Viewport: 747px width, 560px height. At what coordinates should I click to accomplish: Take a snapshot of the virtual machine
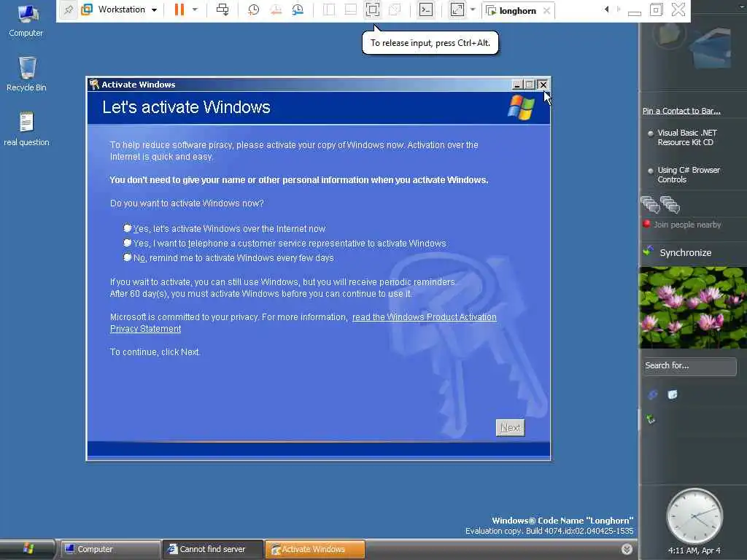pos(253,9)
